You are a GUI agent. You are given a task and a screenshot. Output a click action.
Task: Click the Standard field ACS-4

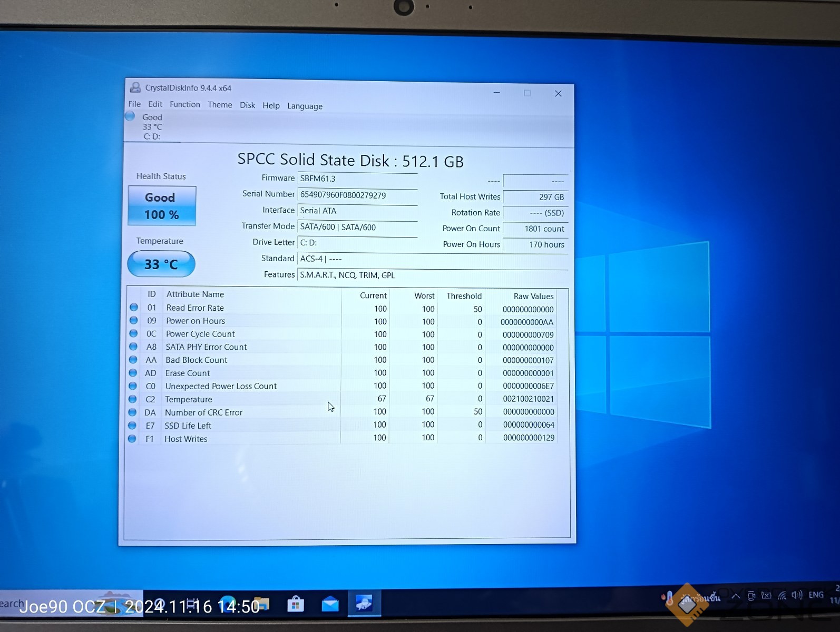click(433, 259)
